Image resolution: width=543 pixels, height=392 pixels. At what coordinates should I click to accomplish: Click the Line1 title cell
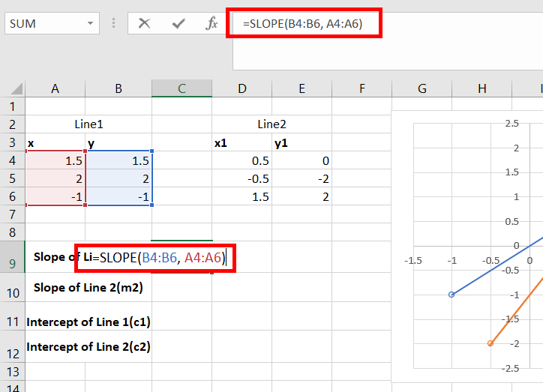[x=88, y=124]
